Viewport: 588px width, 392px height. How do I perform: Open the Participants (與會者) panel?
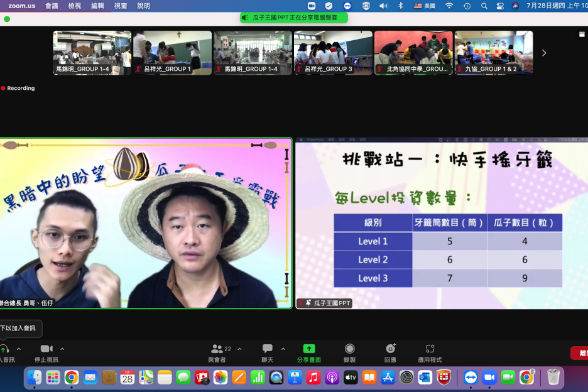point(217,349)
